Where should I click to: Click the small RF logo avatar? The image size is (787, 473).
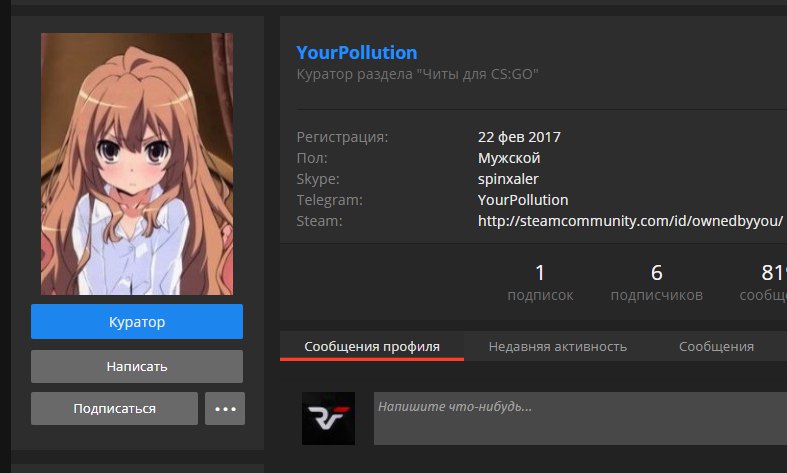[328, 418]
